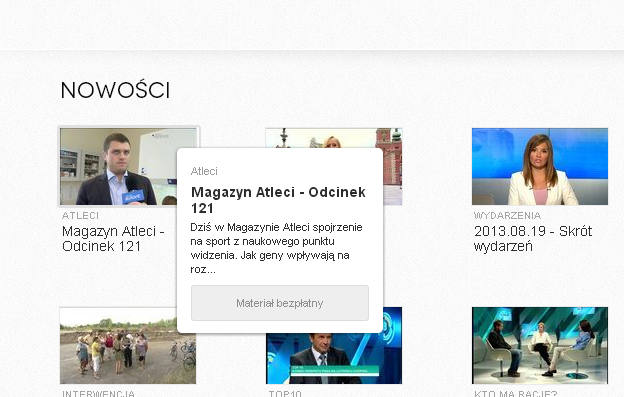Open the Kto ma rację talk-show thumbnail

tap(540, 345)
